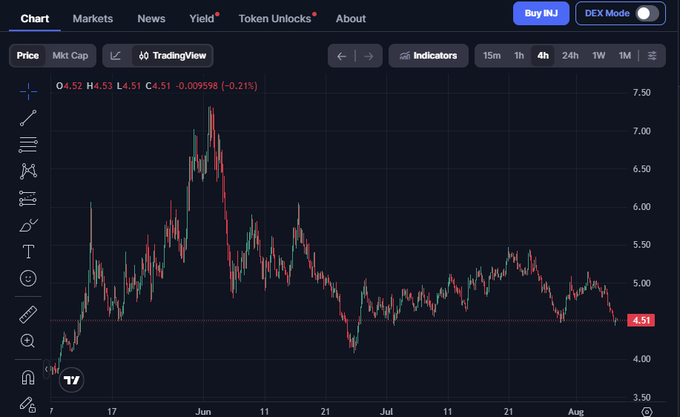The width and height of the screenshot is (680, 417).
Task: Open the News tab
Action: click(151, 19)
